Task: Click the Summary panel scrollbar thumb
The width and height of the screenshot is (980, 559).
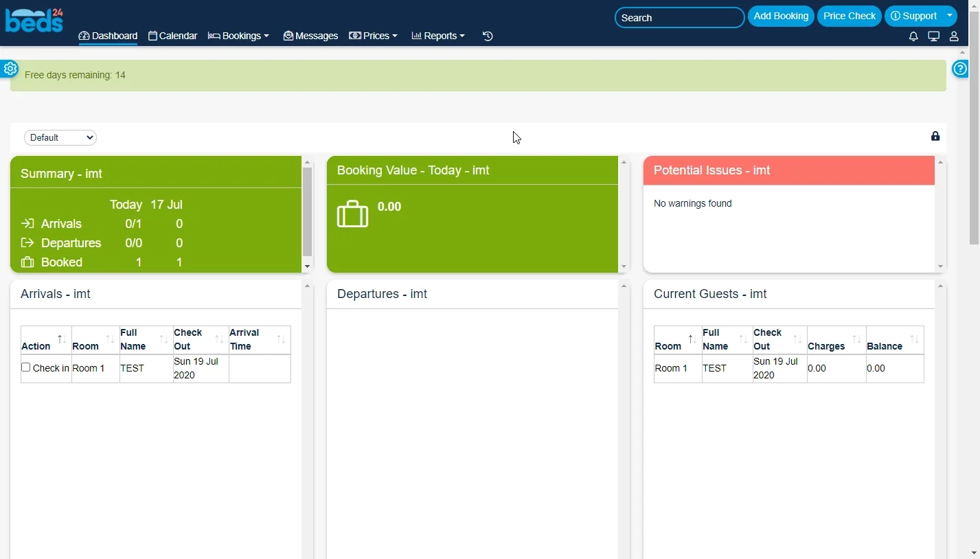Action: (x=307, y=212)
